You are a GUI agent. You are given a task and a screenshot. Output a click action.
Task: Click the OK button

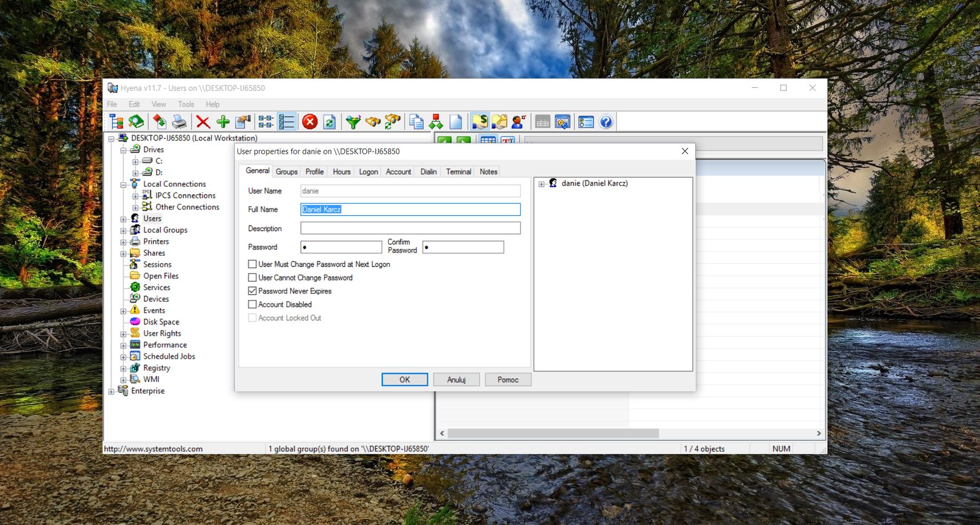[405, 380]
